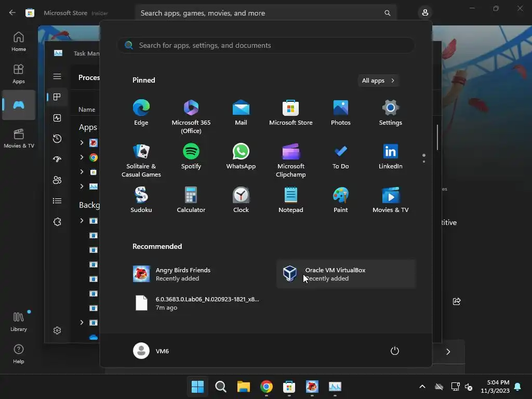Viewport: 532px width, 399px height.
Task: Open Task Manager Startup apps icon
Action: (x=57, y=159)
